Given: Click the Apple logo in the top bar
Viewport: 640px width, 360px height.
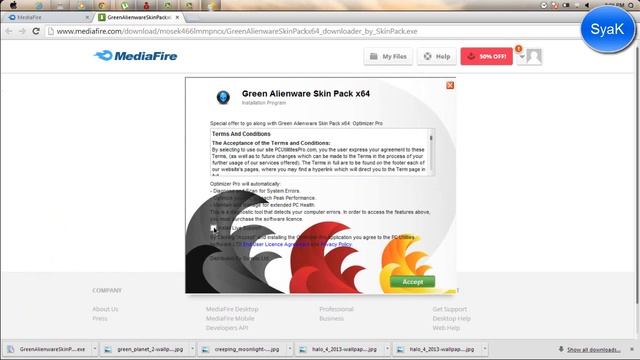Looking at the screenshot, I should (x=13, y=5).
